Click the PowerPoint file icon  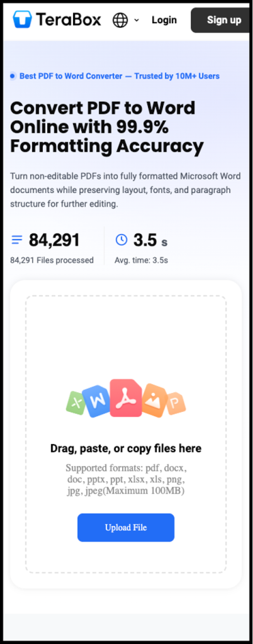pos(176,403)
